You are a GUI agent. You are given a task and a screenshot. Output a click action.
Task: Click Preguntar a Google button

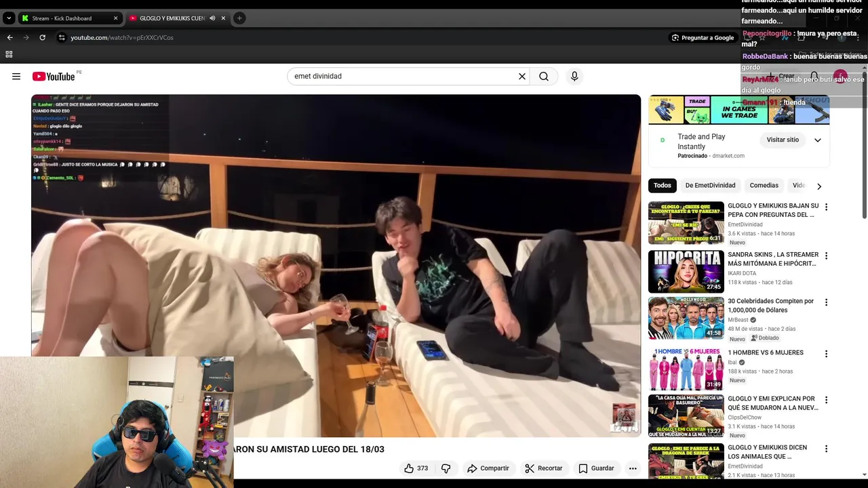click(x=703, y=38)
